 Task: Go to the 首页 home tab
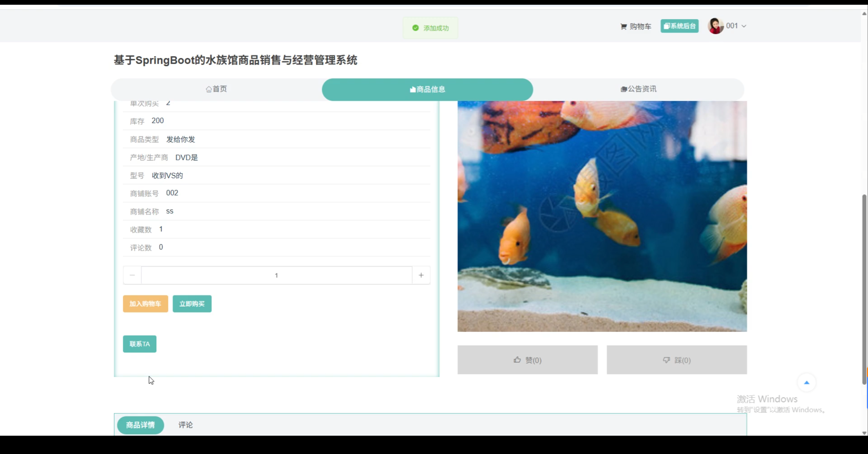pos(216,89)
